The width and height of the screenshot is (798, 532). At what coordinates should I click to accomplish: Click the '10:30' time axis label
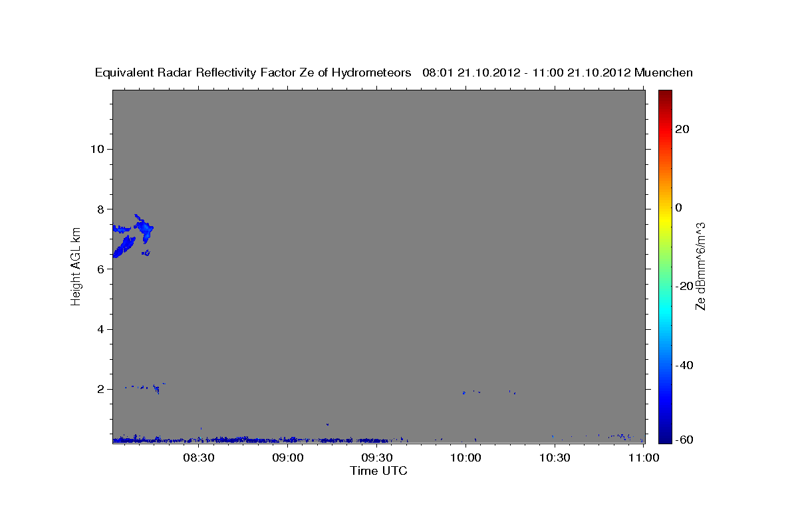(x=555, y=458)
